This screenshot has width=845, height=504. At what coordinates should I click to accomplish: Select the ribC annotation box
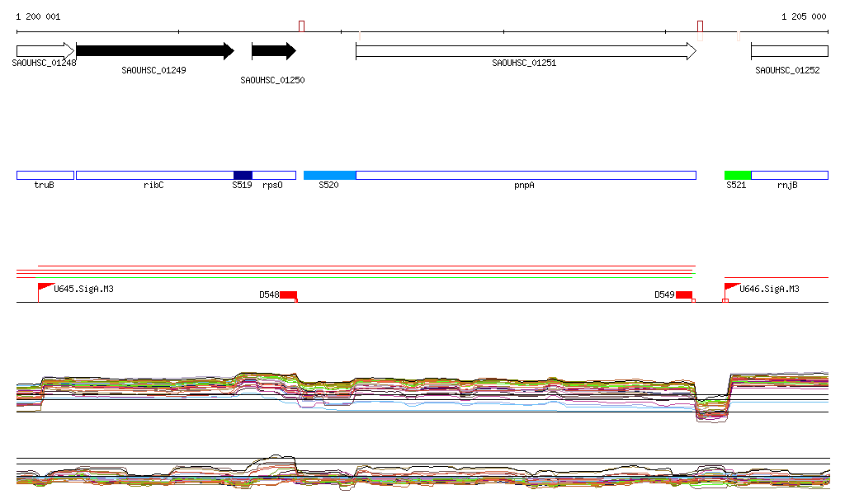154,175
